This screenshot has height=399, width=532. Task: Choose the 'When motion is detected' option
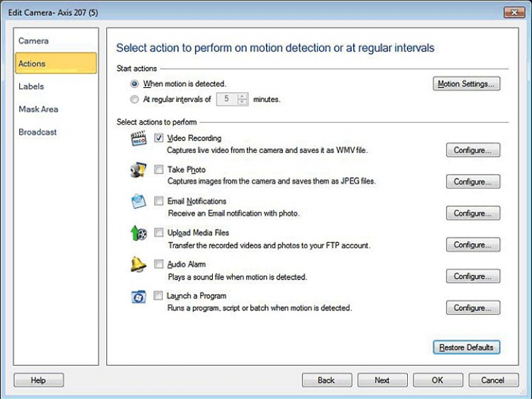[135, 84]
